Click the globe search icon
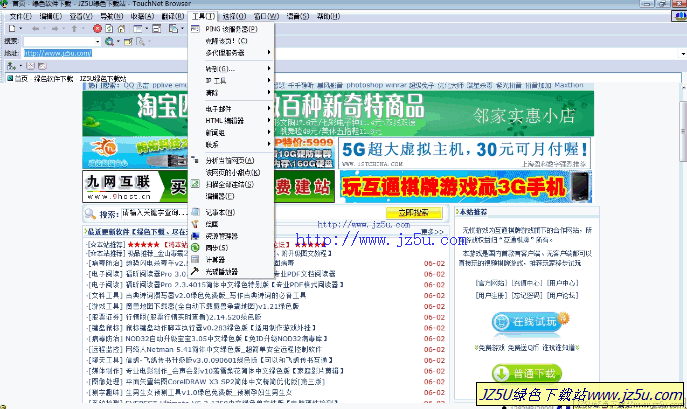 point(109,41)
